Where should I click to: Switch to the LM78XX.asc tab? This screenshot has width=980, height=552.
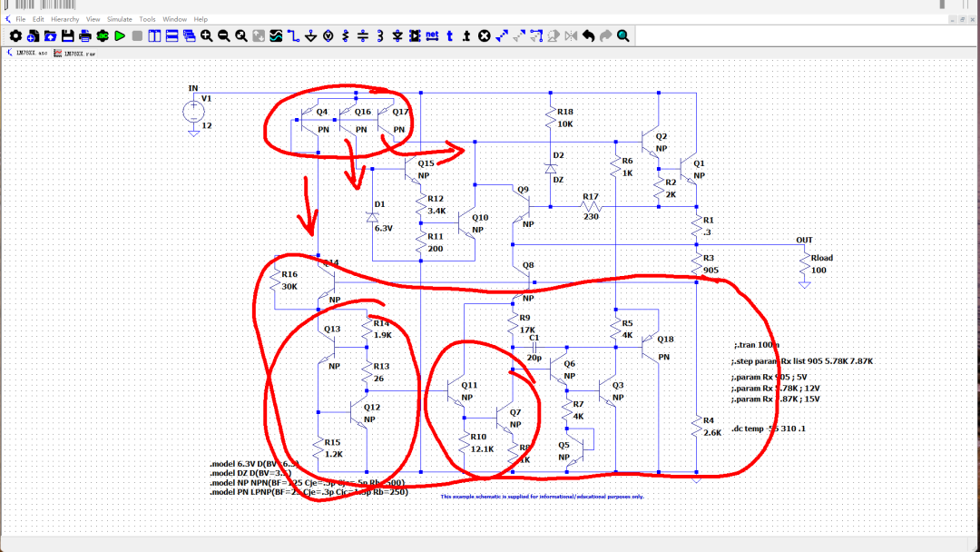(x=31, y=54)
